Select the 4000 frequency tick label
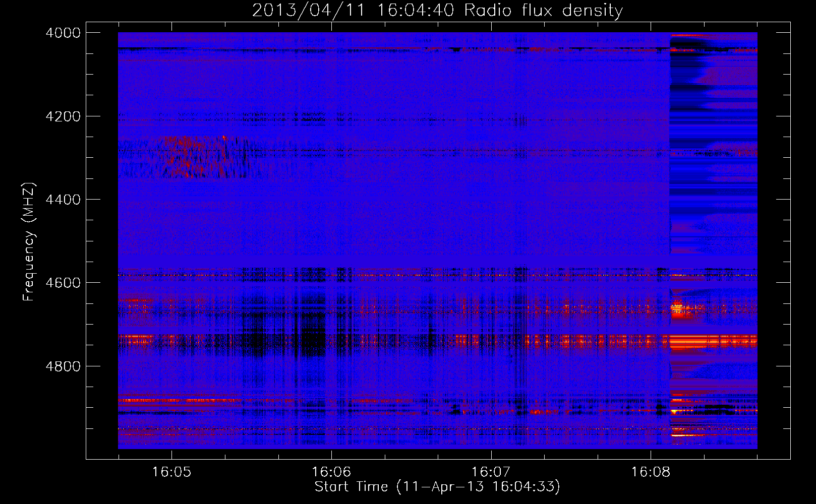 point(63,33)
